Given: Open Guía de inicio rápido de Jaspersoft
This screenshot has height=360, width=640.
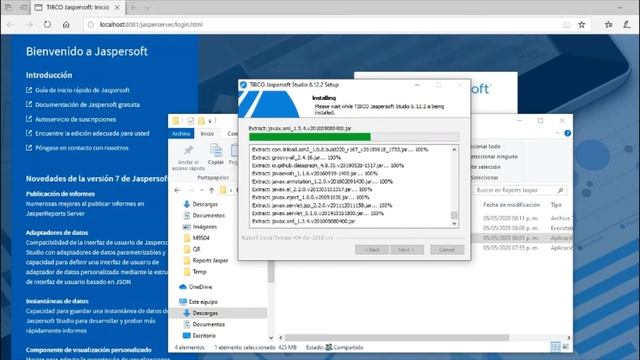Looking at the screenshot, I should [82, 90].
